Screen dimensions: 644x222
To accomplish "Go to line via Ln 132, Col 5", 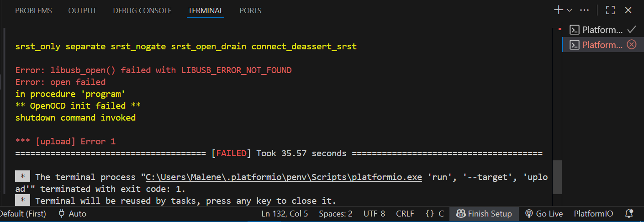I will [x=285, y=214].
